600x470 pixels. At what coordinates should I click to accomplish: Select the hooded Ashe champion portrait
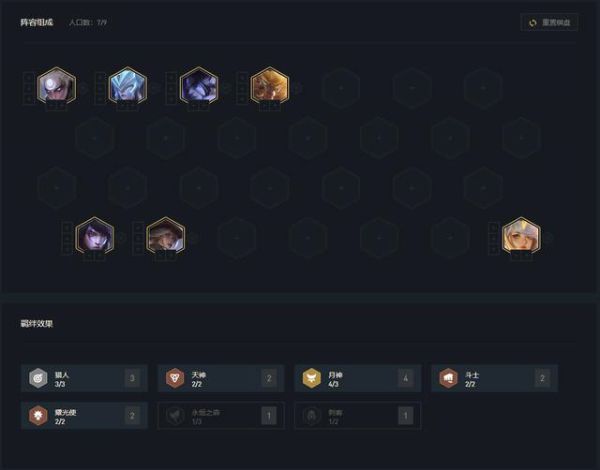(166, 236)
